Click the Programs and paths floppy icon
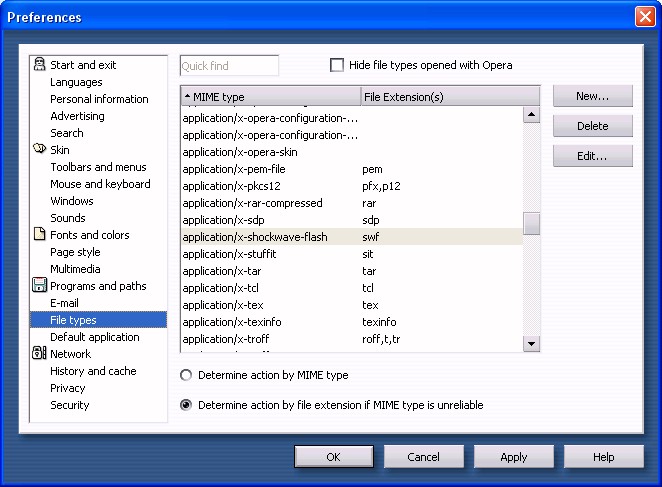This screenshot has width=662, height=487. tap(39, 285)
